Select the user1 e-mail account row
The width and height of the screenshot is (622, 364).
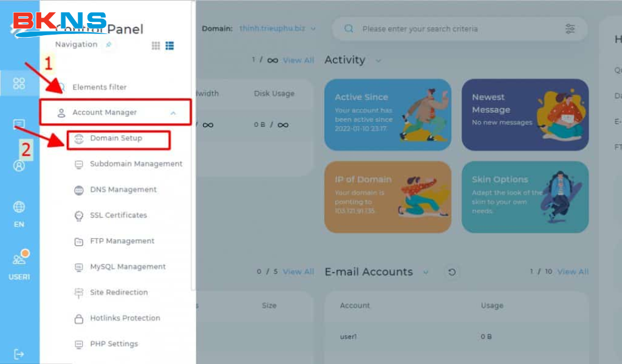click(x=457, y=337)
